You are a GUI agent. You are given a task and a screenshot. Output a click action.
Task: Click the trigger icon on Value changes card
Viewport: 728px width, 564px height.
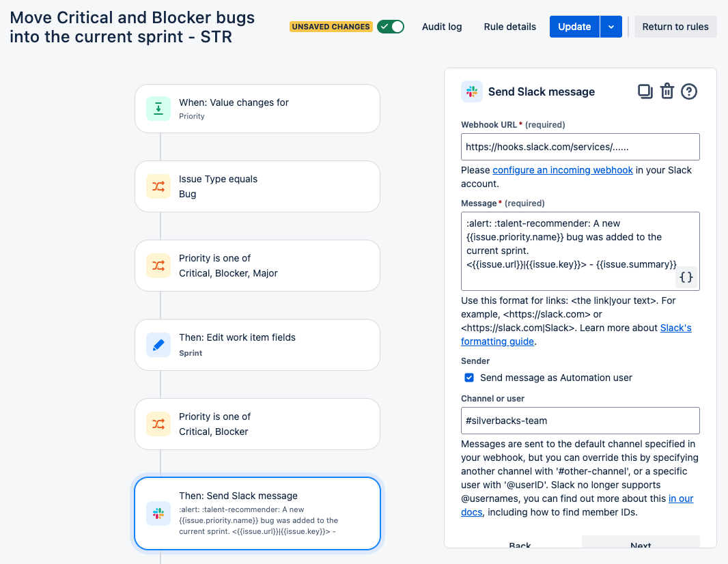158,109
